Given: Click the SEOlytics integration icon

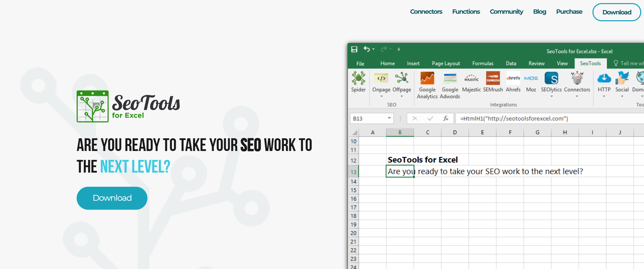Looking at the screenshot, I should tap(551, 79).
